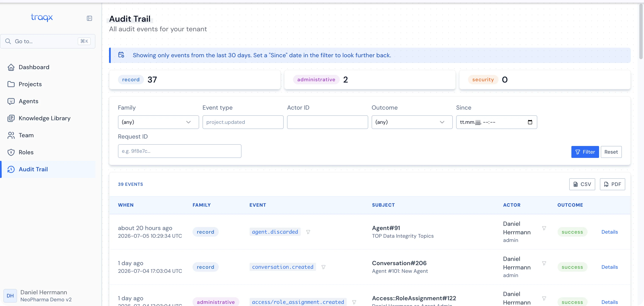Reset the audit filters
Viewport: 644px width, 306px height.
tap(611, 152)
